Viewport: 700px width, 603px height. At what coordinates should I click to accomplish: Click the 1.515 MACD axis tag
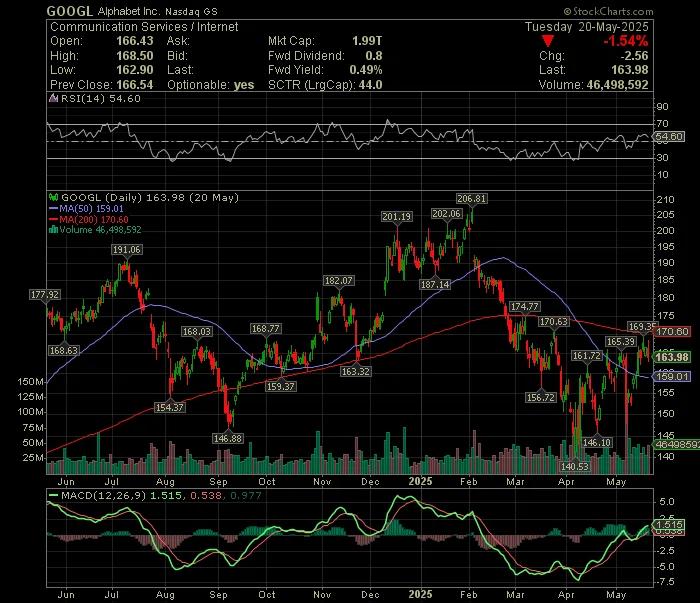669,524
